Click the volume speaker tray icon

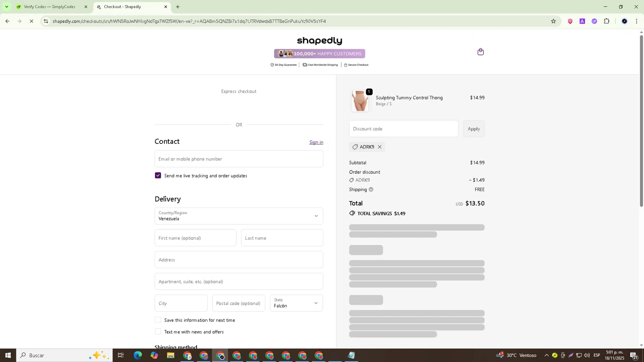(587, 355)
